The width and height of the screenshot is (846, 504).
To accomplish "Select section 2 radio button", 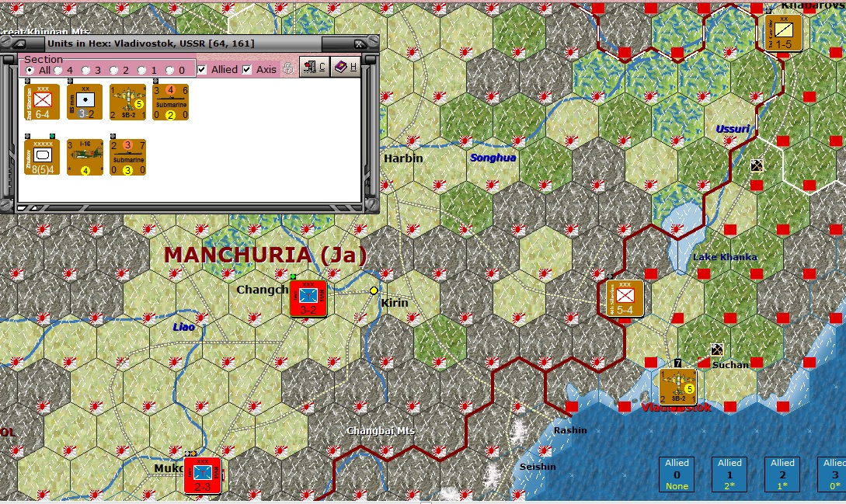I will click(x=114, y=70).
